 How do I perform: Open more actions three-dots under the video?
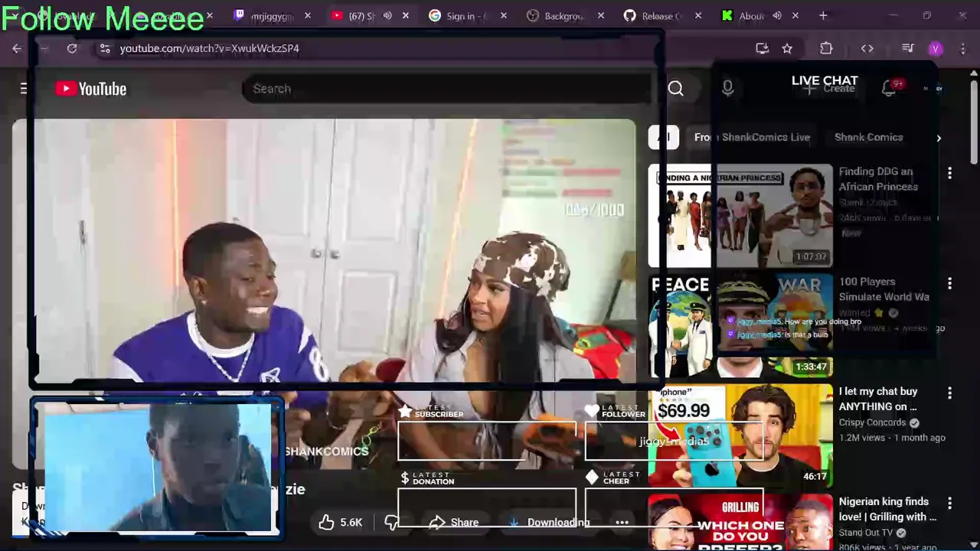pos(622,522)
